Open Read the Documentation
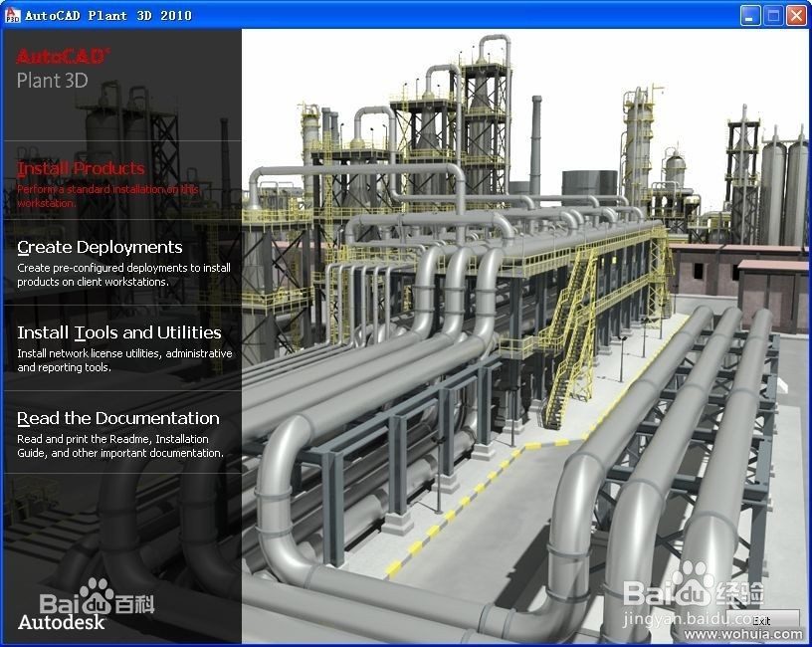Screen dimensions: 812x647 (x=118, y=418)
